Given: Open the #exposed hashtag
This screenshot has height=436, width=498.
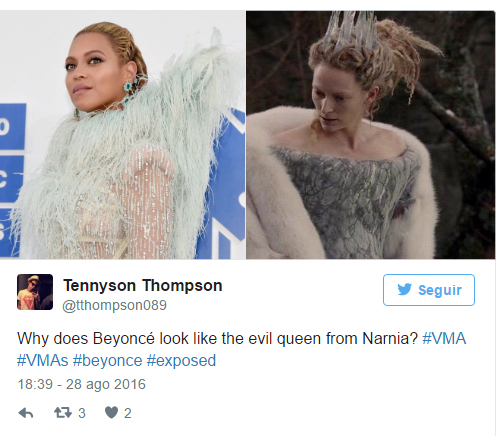Looking at the screenshot, I should point(181,361).
